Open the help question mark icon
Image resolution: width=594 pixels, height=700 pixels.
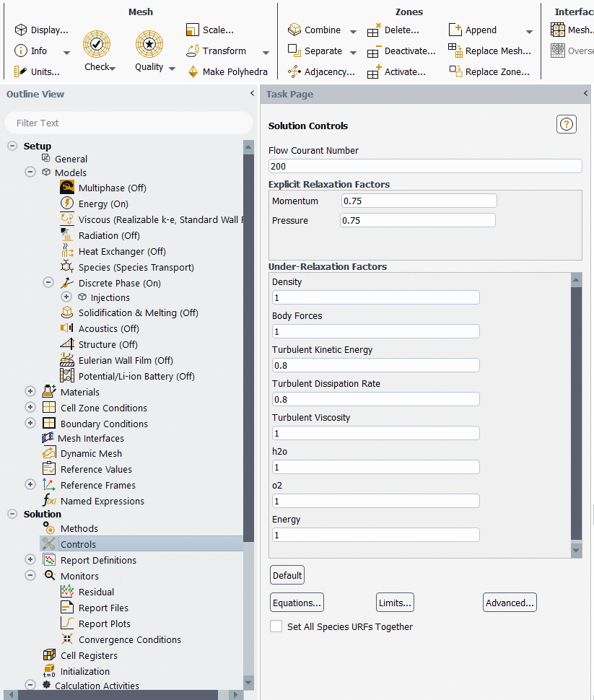[x=567, y=124]
